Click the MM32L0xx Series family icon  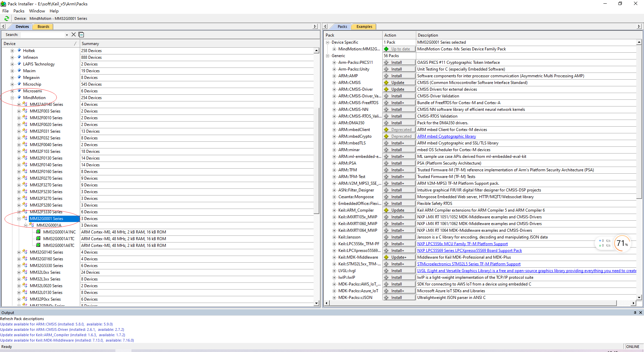25,272
